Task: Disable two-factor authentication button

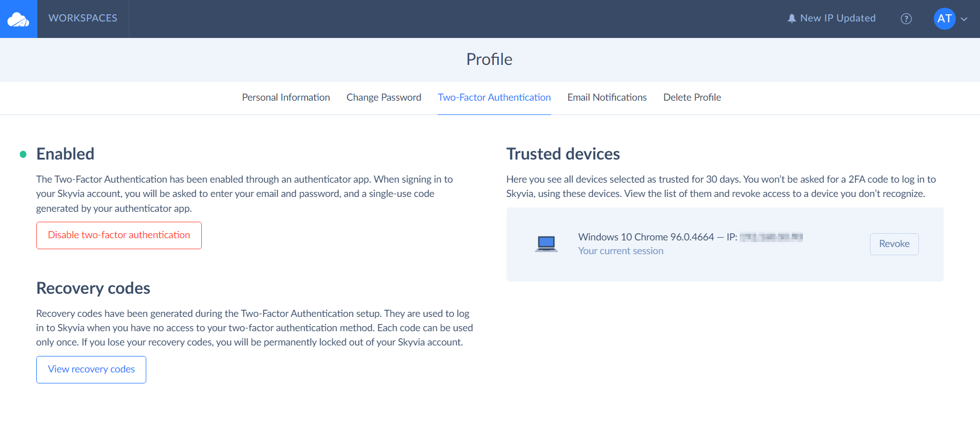Action: point(119,235)
